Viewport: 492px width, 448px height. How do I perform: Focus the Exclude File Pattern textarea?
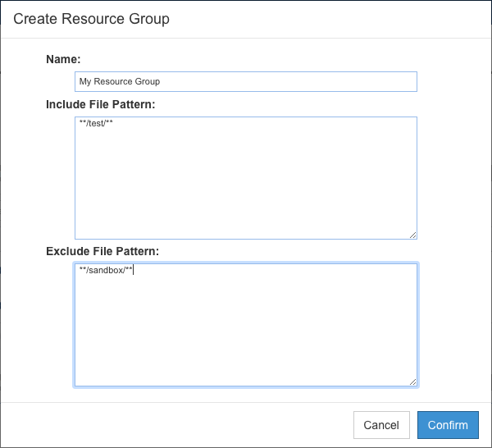tap(246, 325)
